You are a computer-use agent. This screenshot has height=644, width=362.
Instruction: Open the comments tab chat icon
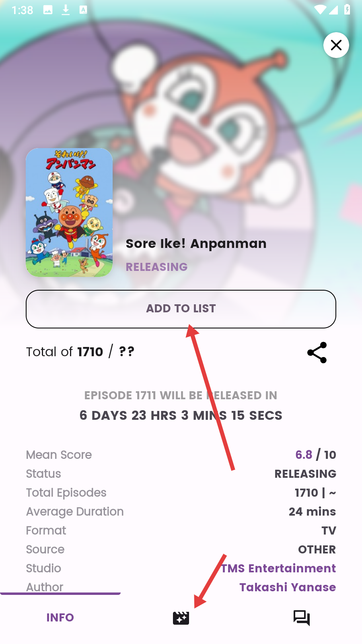click(302, 618)
